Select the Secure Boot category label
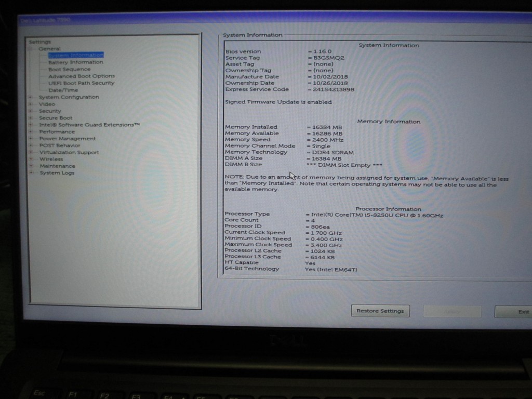Viewport: 532px width, 399px height. (56, 118)
